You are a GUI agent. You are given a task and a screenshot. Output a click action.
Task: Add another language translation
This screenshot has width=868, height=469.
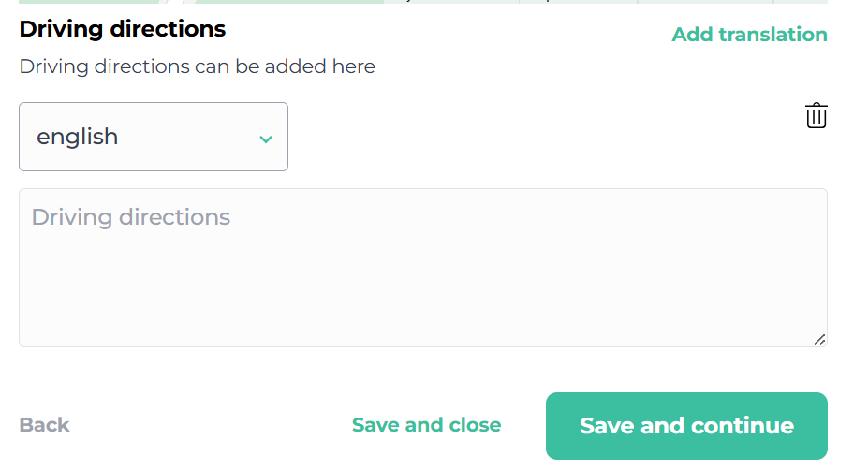click(x=749, y=35)
